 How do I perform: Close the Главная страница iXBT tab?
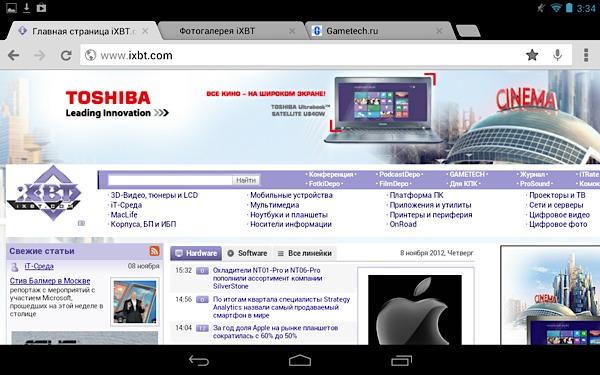point(145,31)
